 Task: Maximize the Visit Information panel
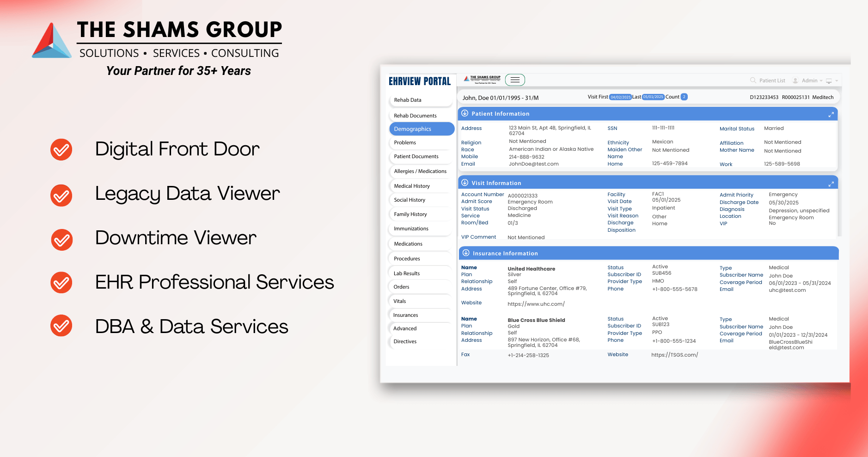coord(831,184)
